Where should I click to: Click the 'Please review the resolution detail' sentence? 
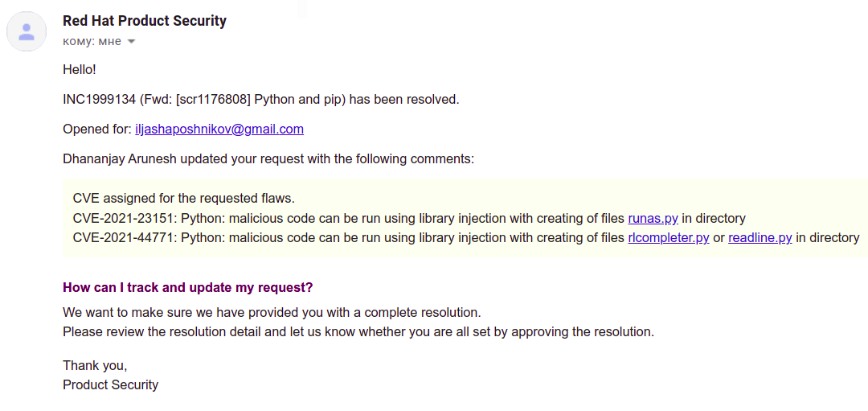click(358, 331)
